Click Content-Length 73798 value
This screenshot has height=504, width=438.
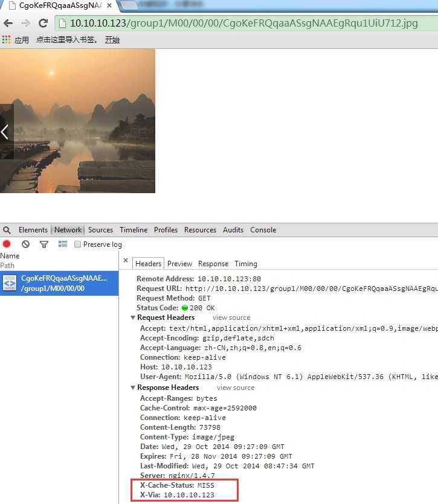(210, 427)
